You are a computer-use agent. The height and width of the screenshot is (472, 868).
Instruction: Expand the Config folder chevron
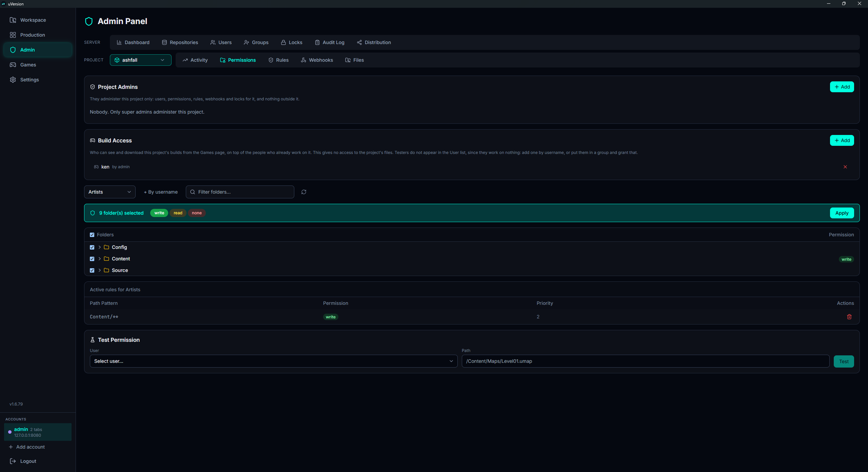(99, 247)
